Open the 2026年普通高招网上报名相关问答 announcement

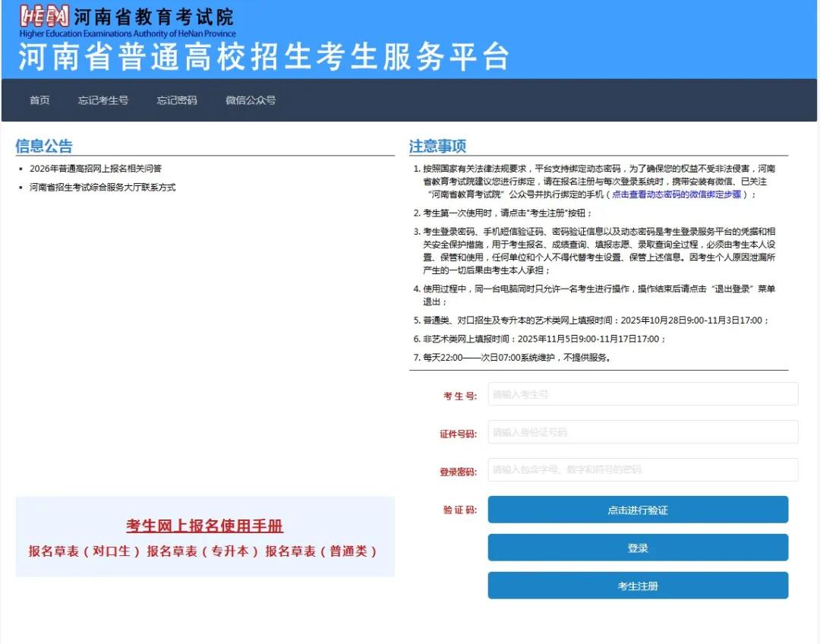click(x=96, y=169)
